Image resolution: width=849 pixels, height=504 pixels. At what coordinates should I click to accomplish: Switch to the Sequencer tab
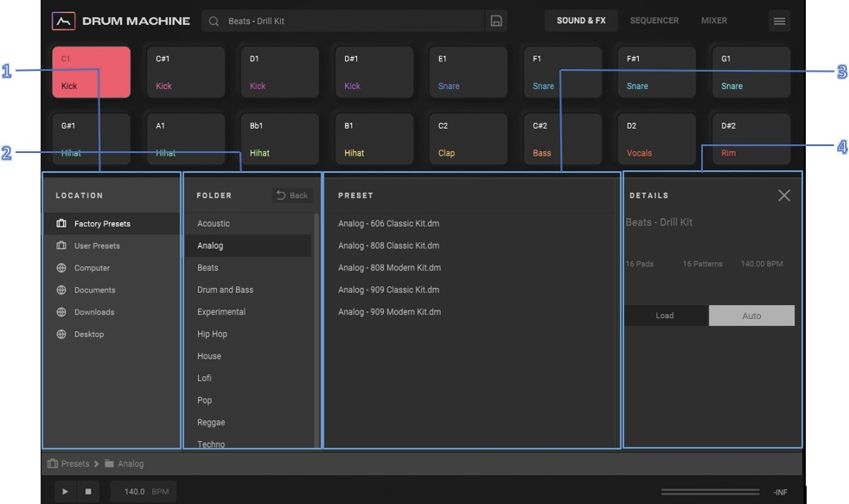click(x=654, y=21)
